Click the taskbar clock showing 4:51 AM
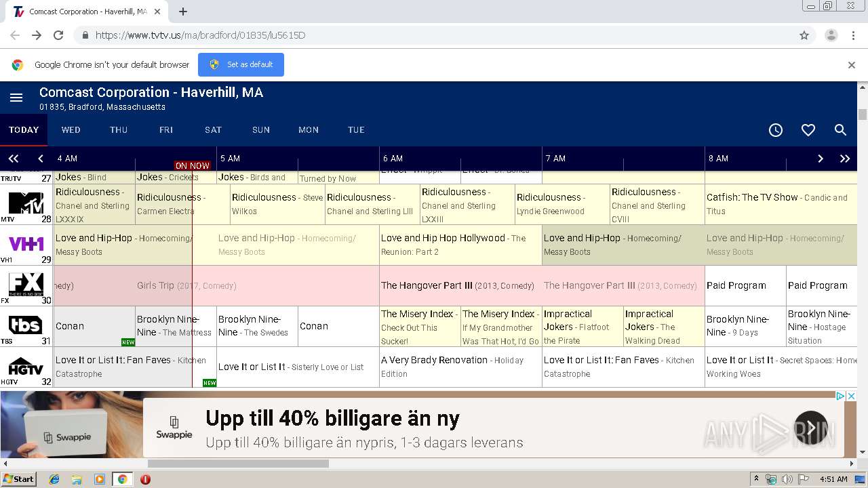Screen dimensions: 868x488 [x=833, y=479]
